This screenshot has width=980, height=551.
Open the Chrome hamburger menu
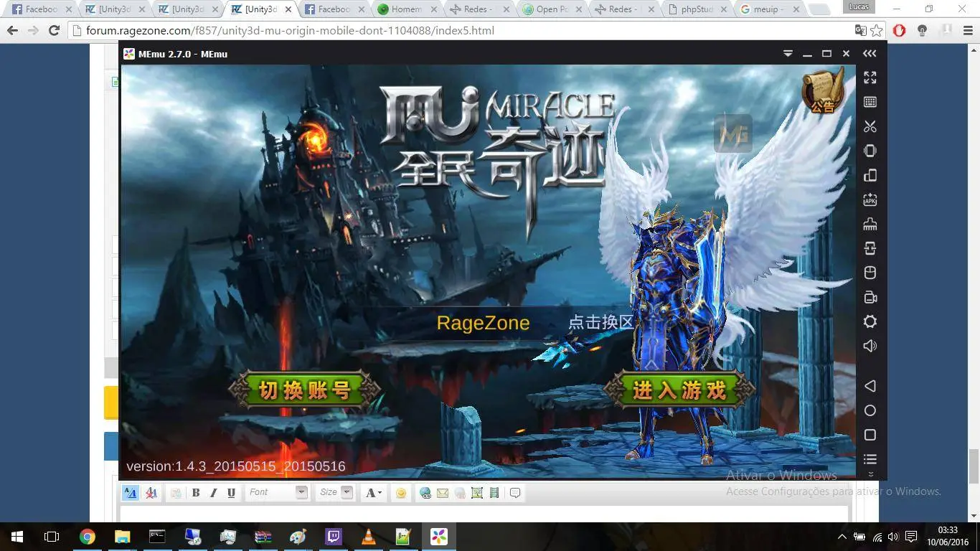tap(967, 31)
